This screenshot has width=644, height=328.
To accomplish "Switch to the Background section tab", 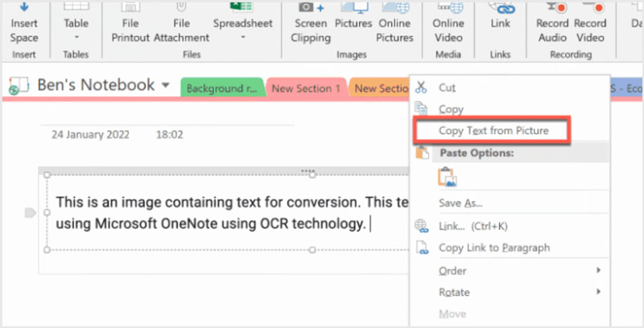I will (x=223, y=88).
